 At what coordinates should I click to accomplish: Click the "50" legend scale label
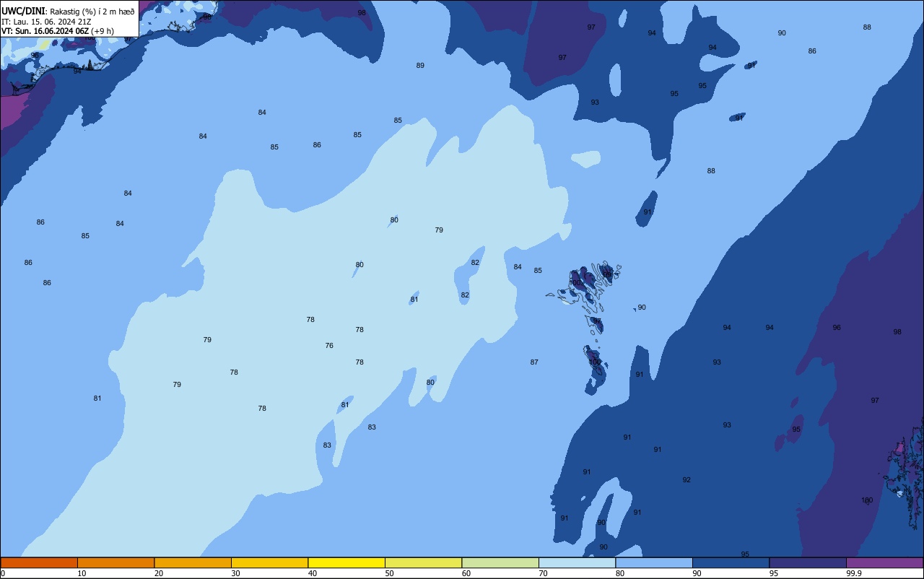389,573
